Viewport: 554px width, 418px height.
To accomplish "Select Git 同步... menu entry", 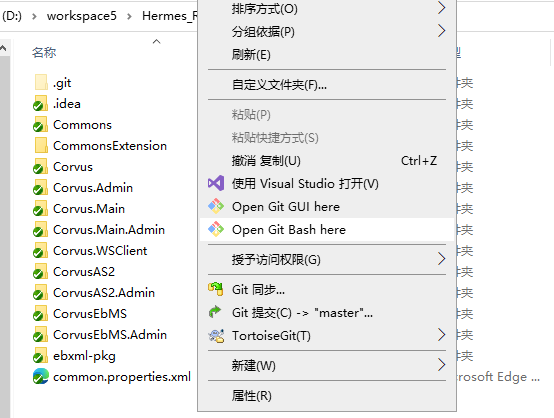I will (x=326, y=290).
